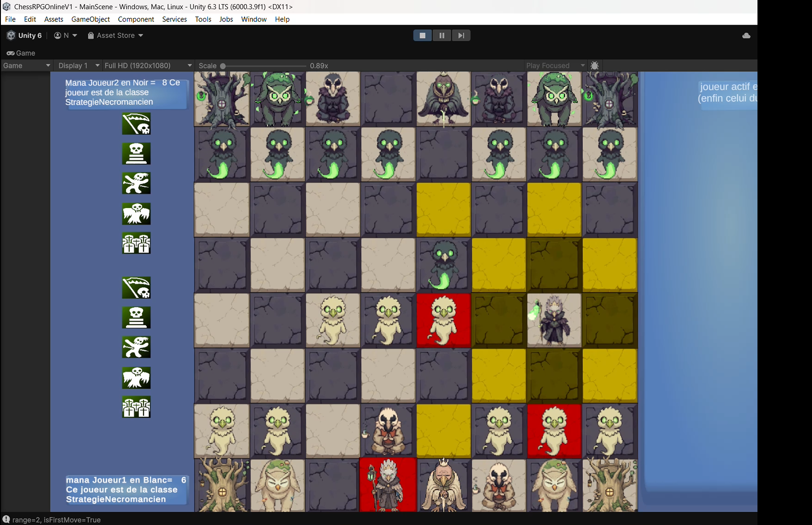Open the GameObject menu
Viewport: 812px width, 525px height.
pyautogui.click(x=91, y=19)
